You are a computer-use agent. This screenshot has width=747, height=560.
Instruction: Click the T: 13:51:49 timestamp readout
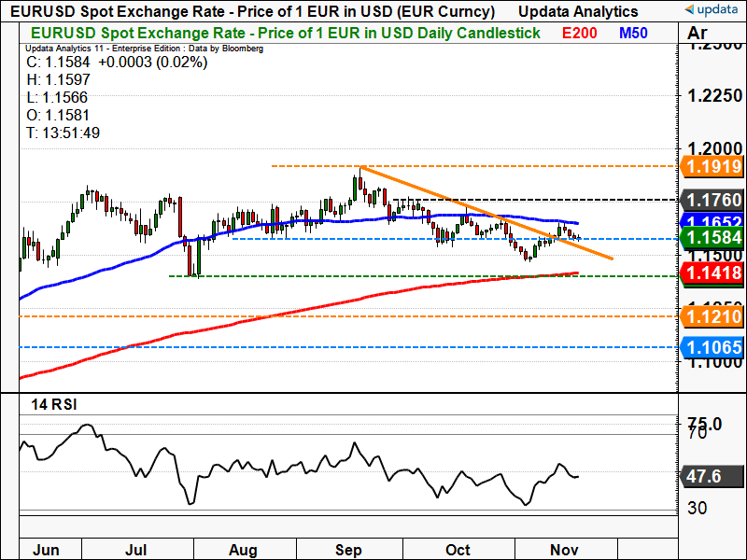[63, 133]
